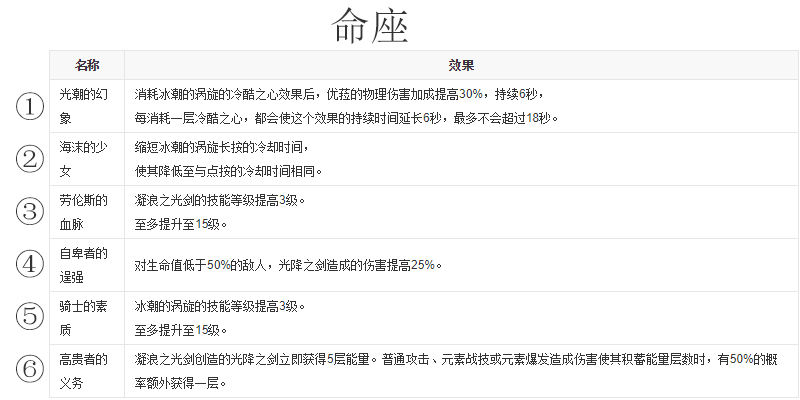Open the 劳伦斯的血脉 name cell
This screenshot has width=800, height=400.
click(x=87, y=211)
